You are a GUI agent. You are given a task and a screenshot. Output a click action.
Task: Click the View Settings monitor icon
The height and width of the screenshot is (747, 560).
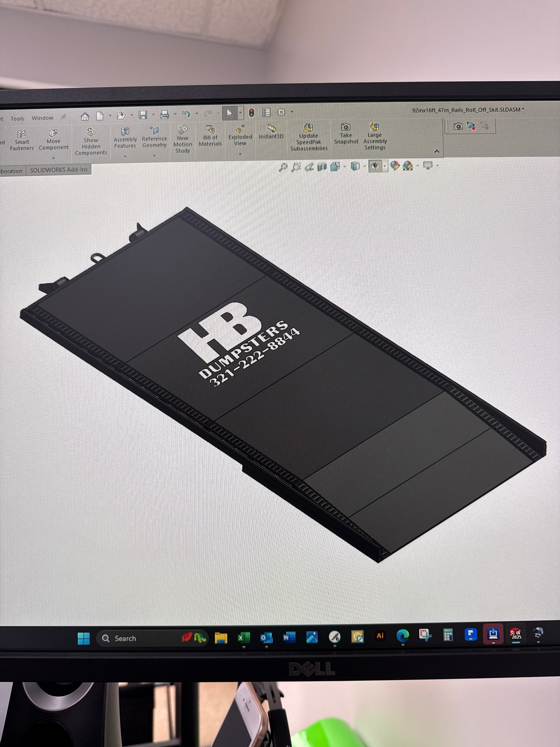point(428,165)
